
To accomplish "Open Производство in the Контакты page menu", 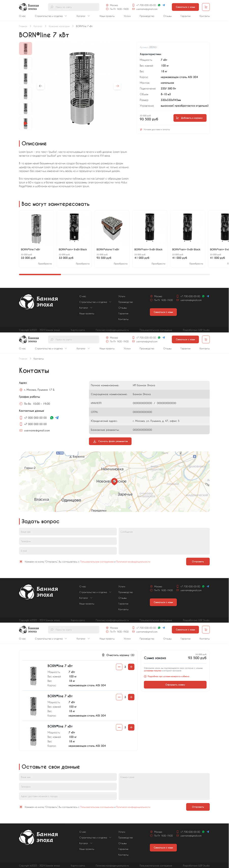I will pyautogui.click(x=147, y=348).
